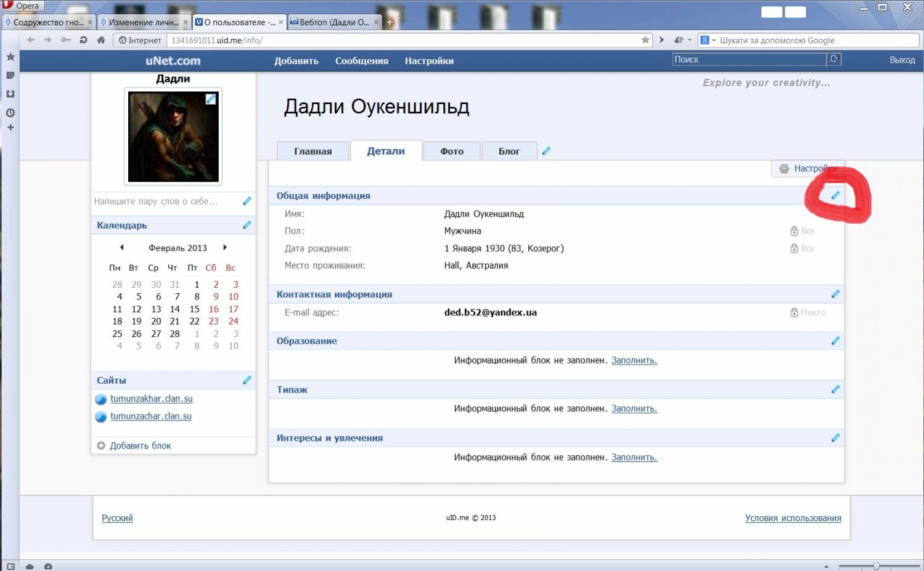Open Сообщения in site header
The height and width of the screenshot is (571, 924).
tap(362, 60)
